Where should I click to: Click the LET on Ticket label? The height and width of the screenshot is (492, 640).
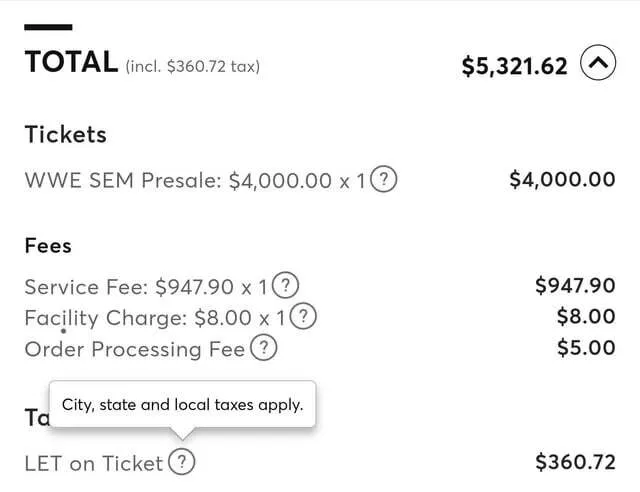coord(93,463)
